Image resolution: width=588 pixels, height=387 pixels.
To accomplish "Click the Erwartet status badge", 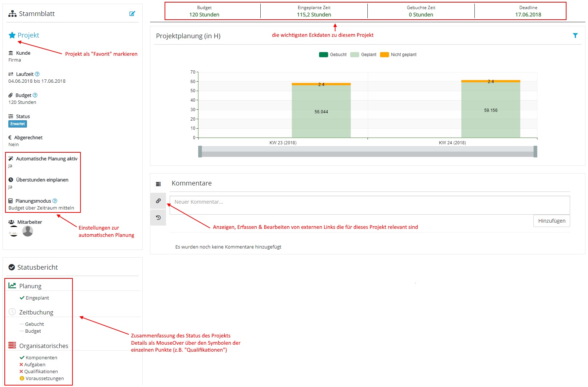I will 17,124.
